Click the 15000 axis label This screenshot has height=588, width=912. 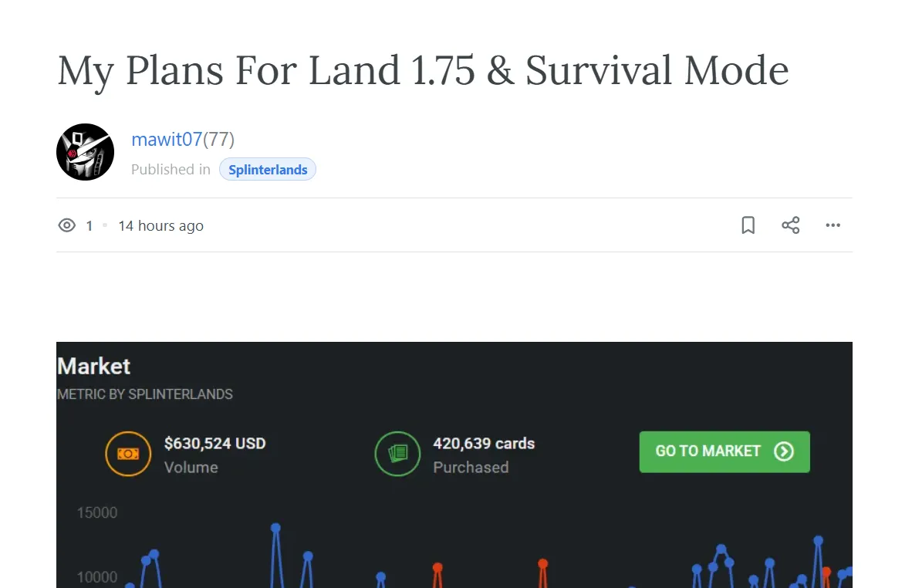[x=97, y=512]
